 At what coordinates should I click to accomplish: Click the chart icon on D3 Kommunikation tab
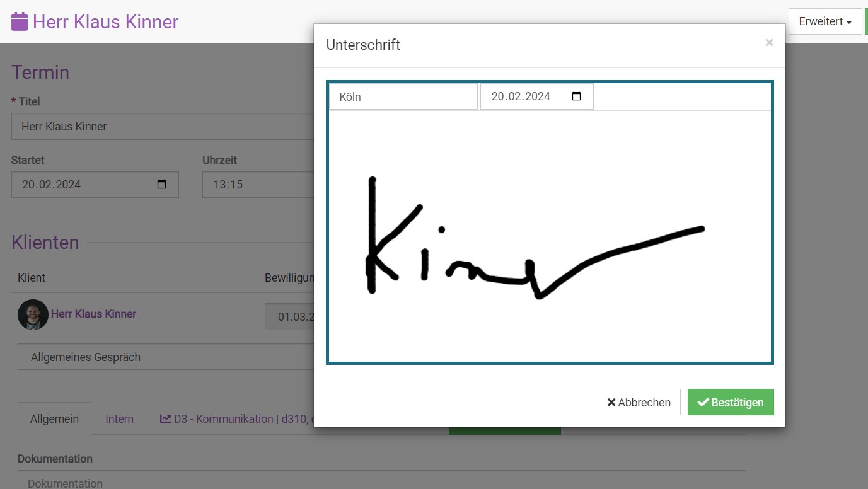[x=166, y=418]
